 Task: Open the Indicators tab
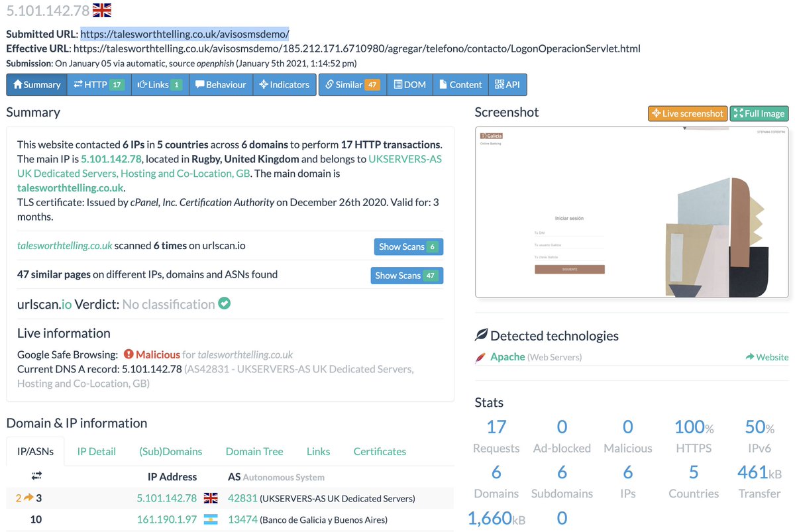[x=284, y=85]
